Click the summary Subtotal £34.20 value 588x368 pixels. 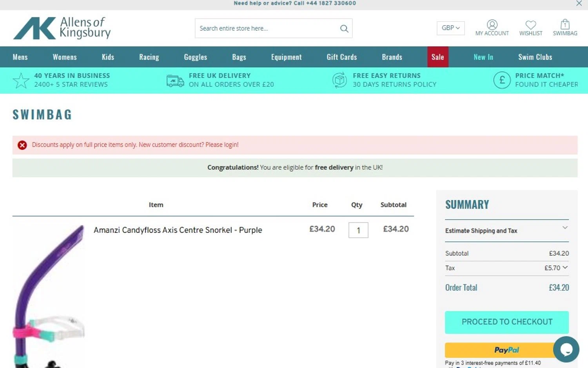(559, 254)
